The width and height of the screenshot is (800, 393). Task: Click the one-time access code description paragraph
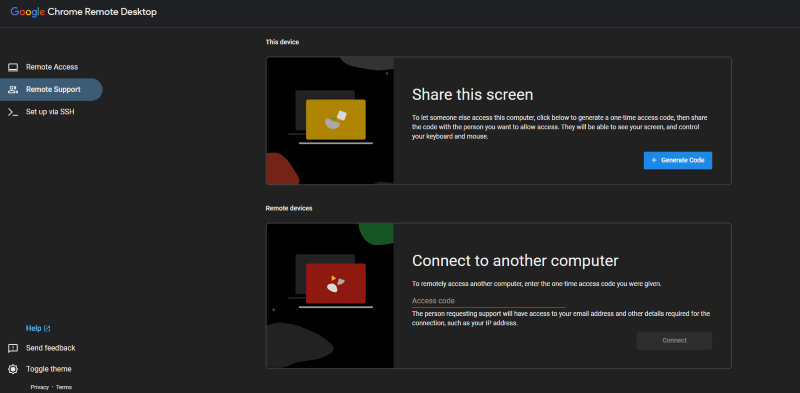pos(560,127)
